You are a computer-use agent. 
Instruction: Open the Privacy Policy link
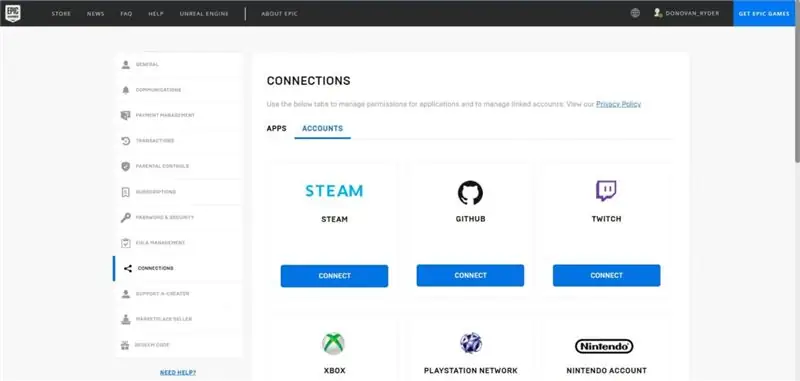618,104
